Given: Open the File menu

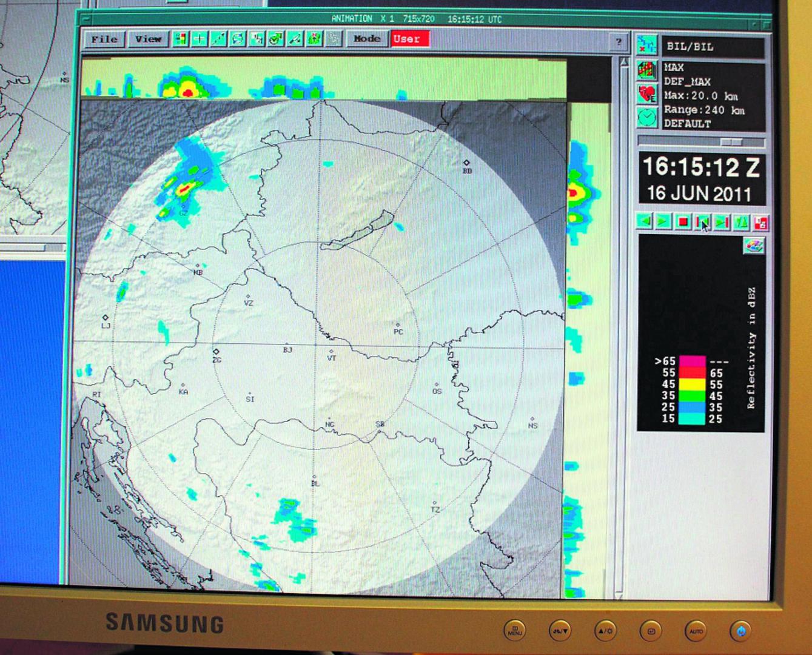Looking at the screenshot, I should point(104,39).
